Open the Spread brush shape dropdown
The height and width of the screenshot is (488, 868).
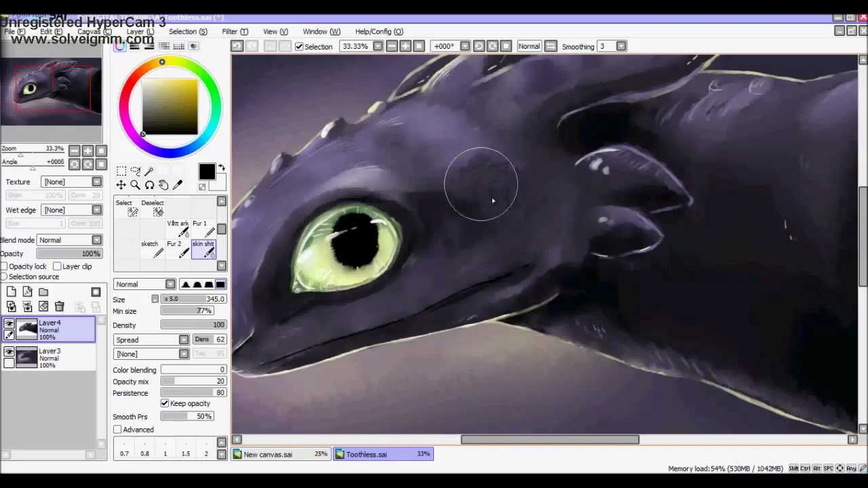[151, 340]
